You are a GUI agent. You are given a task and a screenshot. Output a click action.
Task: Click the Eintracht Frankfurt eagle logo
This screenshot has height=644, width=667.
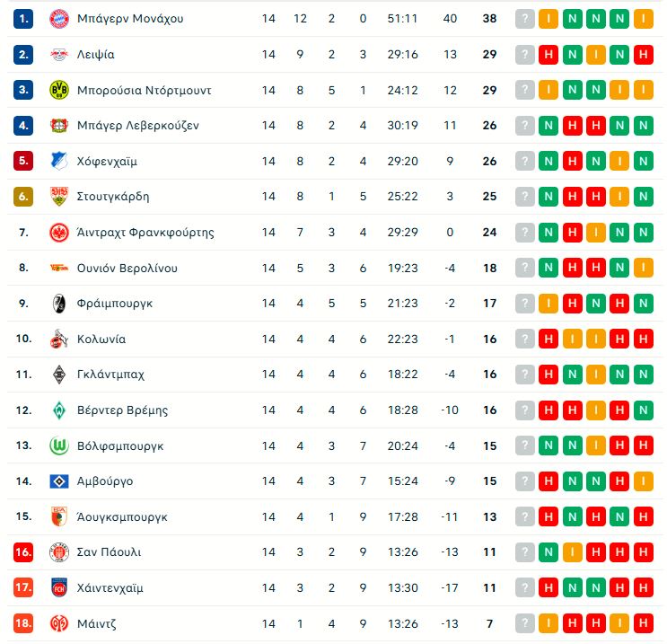(58, 233)
